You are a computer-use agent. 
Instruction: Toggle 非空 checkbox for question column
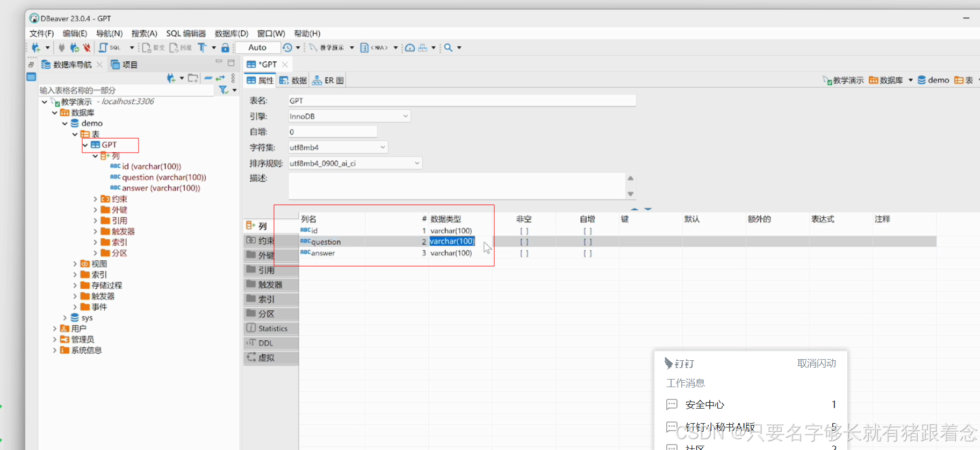click(524, 242)
